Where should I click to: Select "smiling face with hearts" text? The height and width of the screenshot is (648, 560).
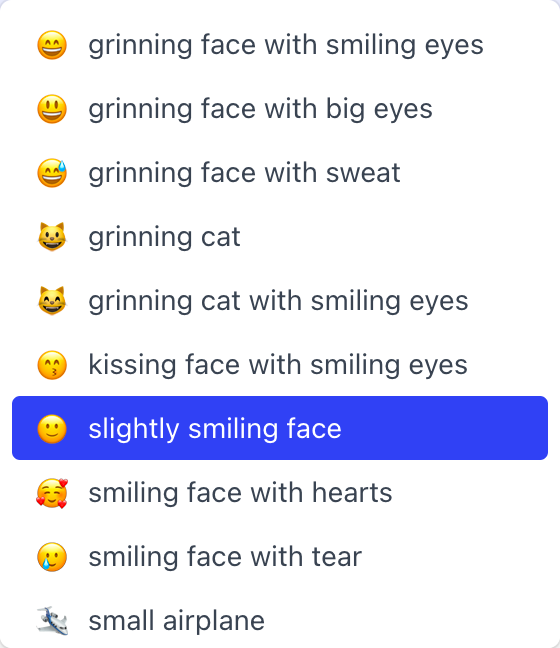click(x=240, y=493)
